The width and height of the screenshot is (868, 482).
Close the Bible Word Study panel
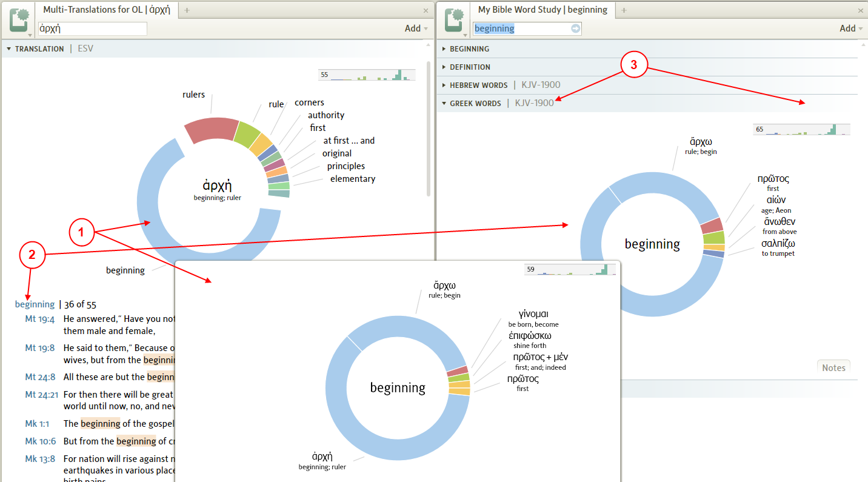861,11
